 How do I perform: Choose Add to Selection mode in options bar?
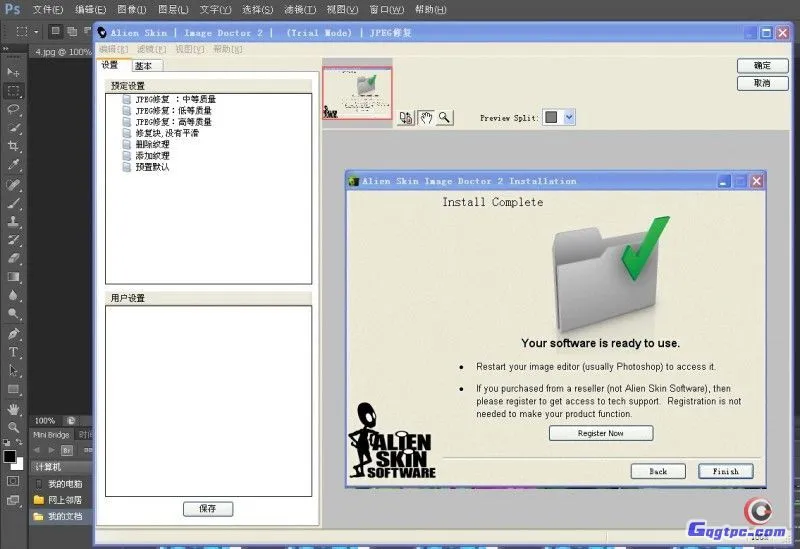72,32
